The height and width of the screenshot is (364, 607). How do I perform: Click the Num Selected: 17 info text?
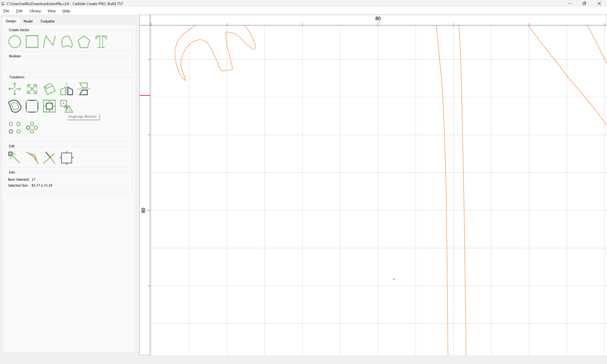click(x=21, y=179)
